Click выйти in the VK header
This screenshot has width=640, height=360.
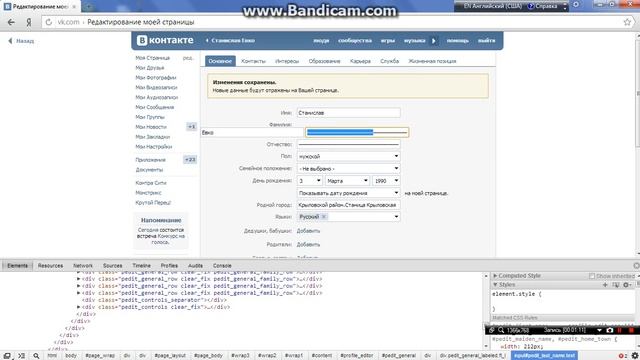tap(487, 40)
